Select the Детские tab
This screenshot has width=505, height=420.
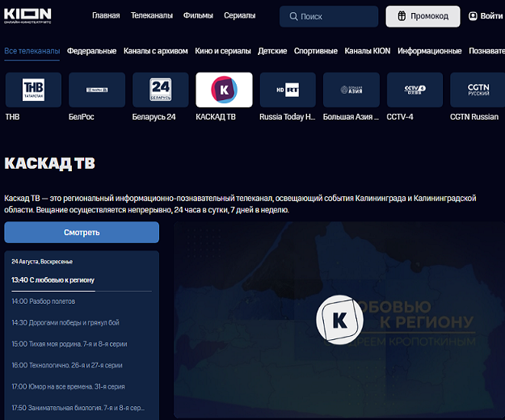[272, 51]
